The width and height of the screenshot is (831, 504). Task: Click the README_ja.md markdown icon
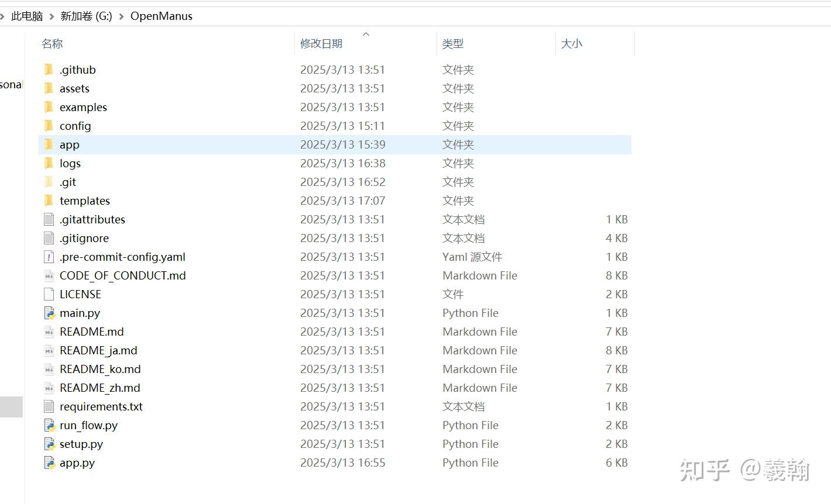coord(49,351)
